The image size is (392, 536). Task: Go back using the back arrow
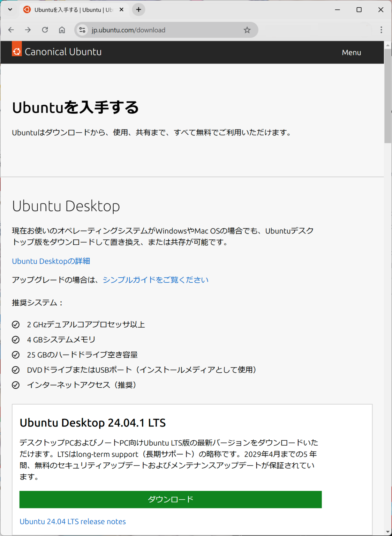[11, 30]
